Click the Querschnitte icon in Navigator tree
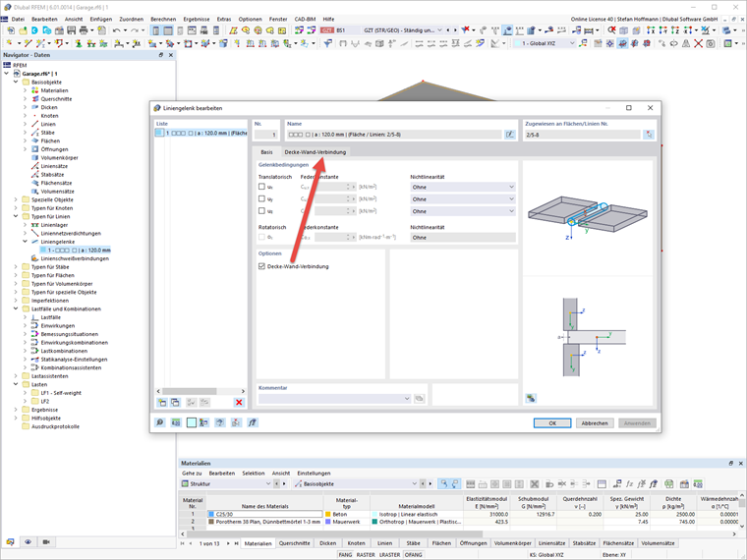 tap(34, 99)
